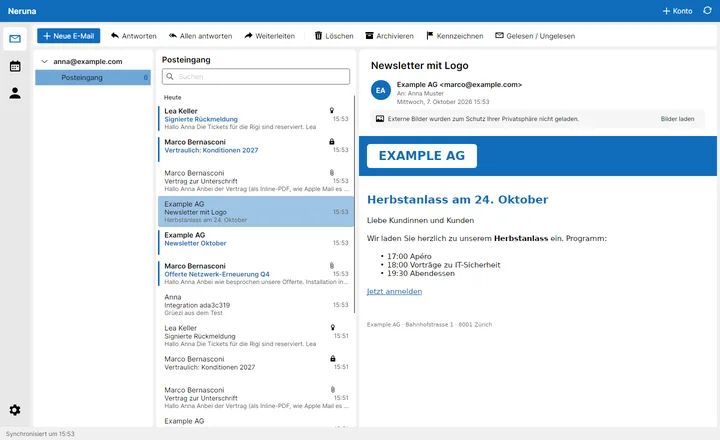Screen dimensions: 720x440
Task: Click attachment paperclip on Offerte Netzwerk-Erneuerung mail
Action: click(332, 265)
